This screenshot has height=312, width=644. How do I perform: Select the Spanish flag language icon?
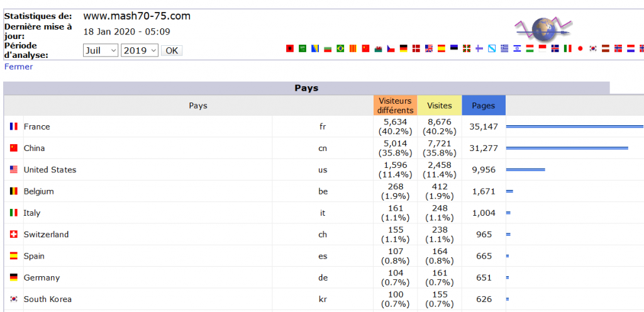pos(441,49)
